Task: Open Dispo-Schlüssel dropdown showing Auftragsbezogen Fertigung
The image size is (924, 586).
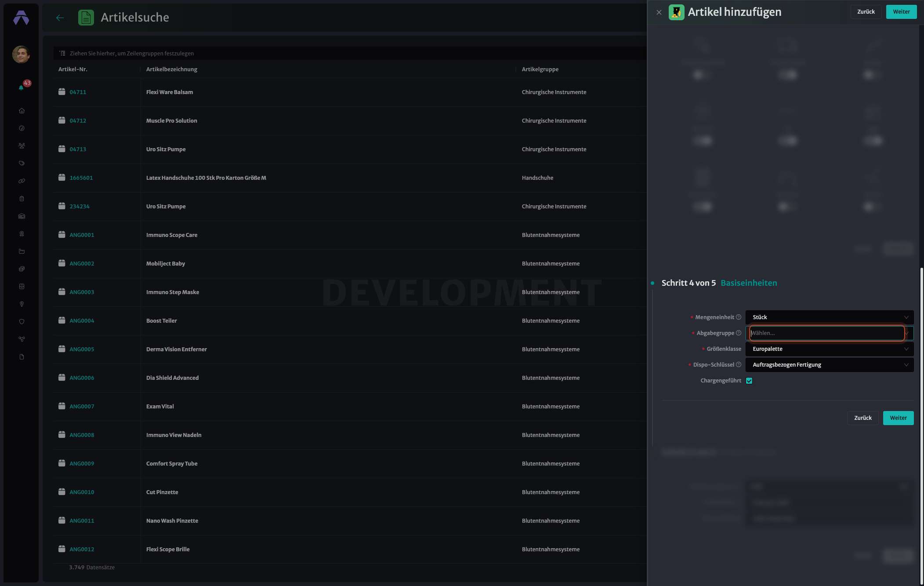Action: (830, 365)
